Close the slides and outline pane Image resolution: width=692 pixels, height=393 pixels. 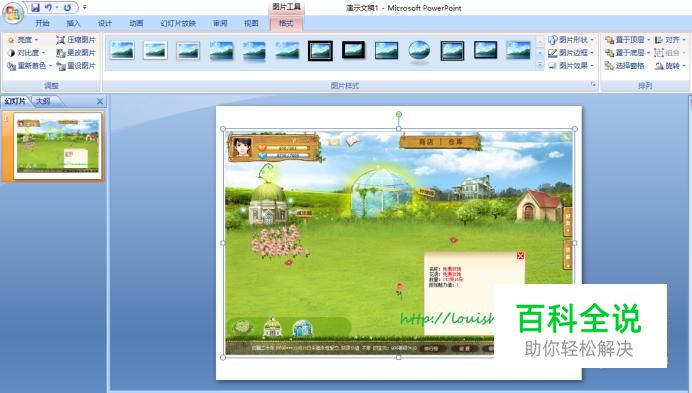(x=100, y=101)
